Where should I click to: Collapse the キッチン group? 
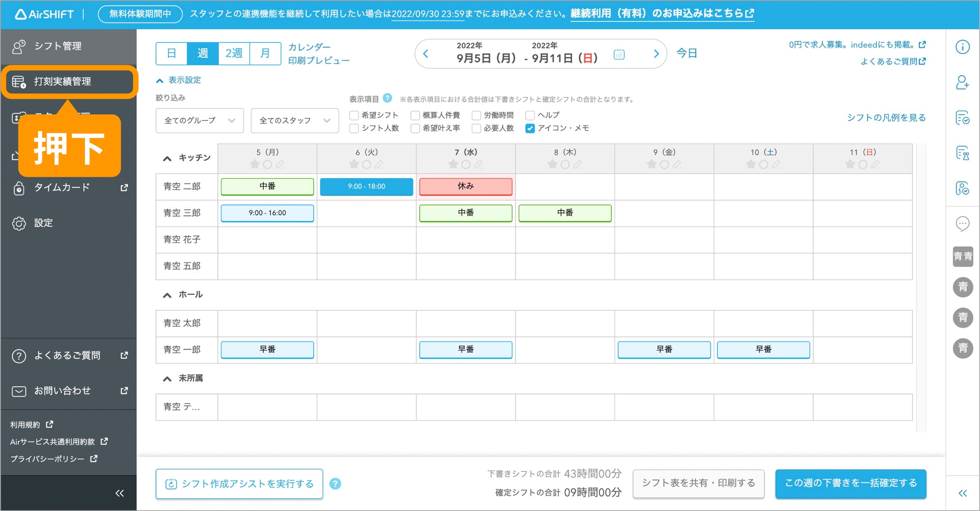click(x=167, y=158)
